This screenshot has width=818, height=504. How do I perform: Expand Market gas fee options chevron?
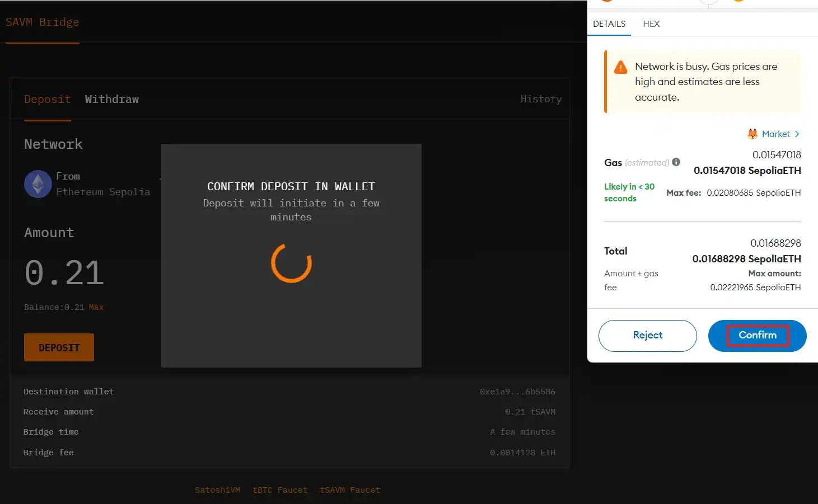[797, 134]
